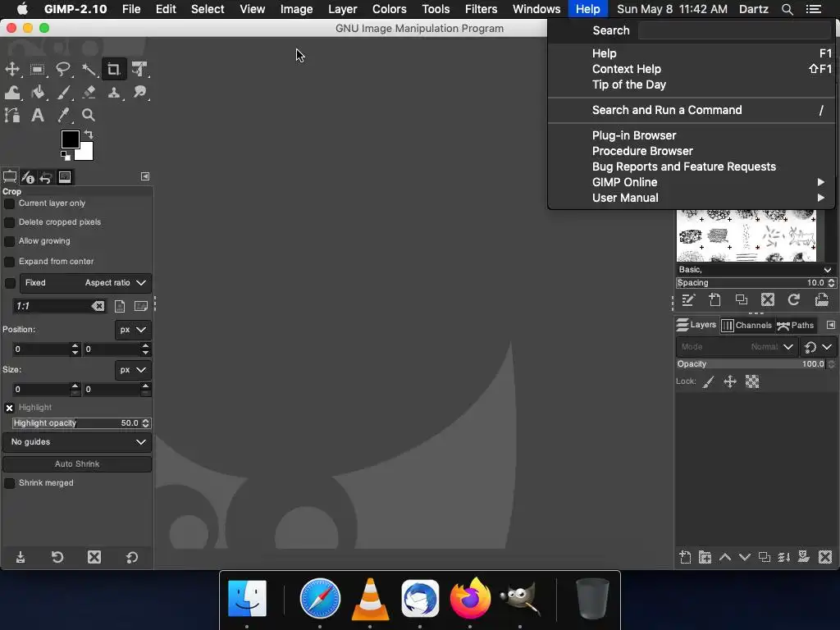Select the Clone stamp tool
Viewport: 840px width, 630px height.
point(113,92)
